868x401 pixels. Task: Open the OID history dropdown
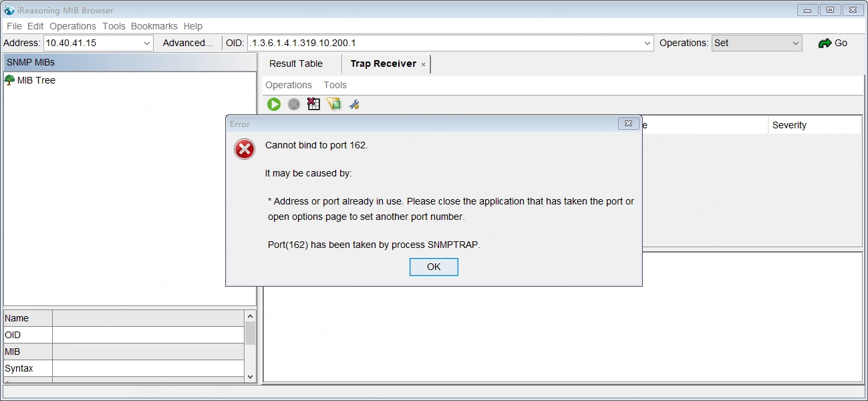pyautogui.click(x=647, y=43)
